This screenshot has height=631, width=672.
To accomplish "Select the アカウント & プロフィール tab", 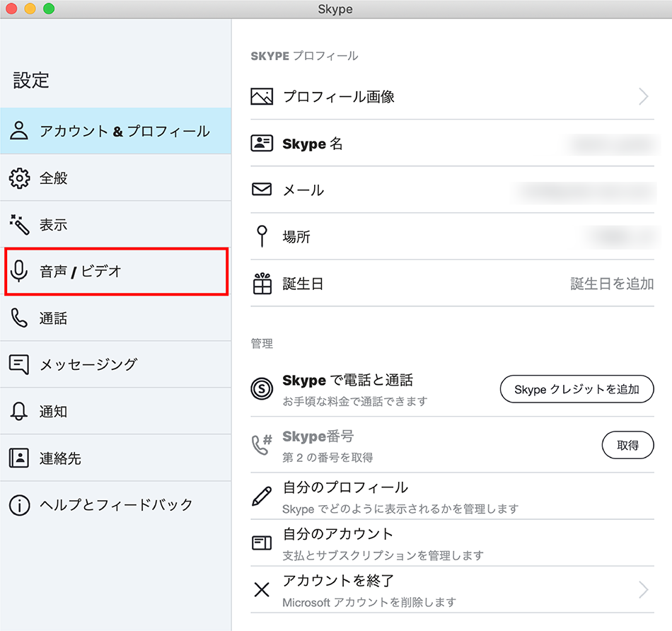I will (x=116, y=131).
